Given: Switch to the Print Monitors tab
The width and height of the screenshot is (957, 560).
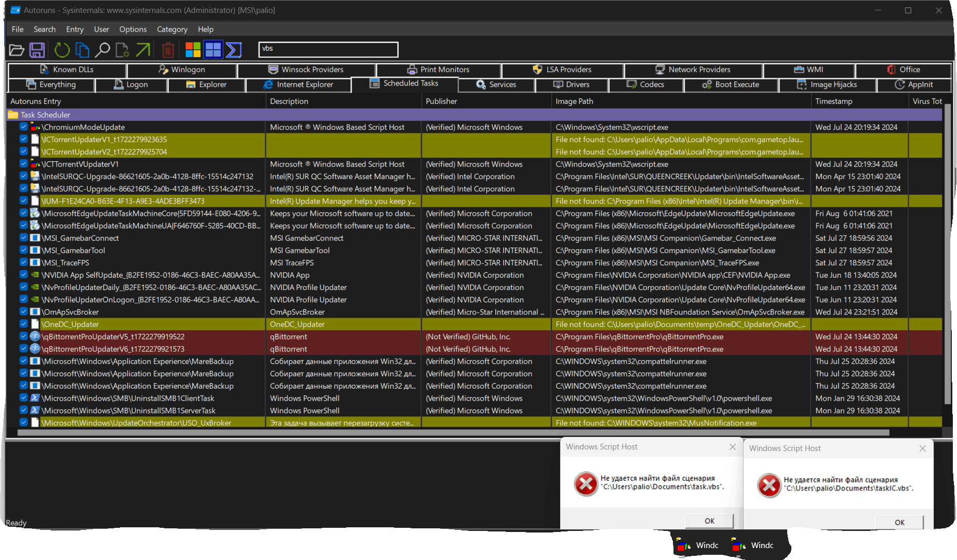Looking at the screenshot, I should tap(438, 70).
